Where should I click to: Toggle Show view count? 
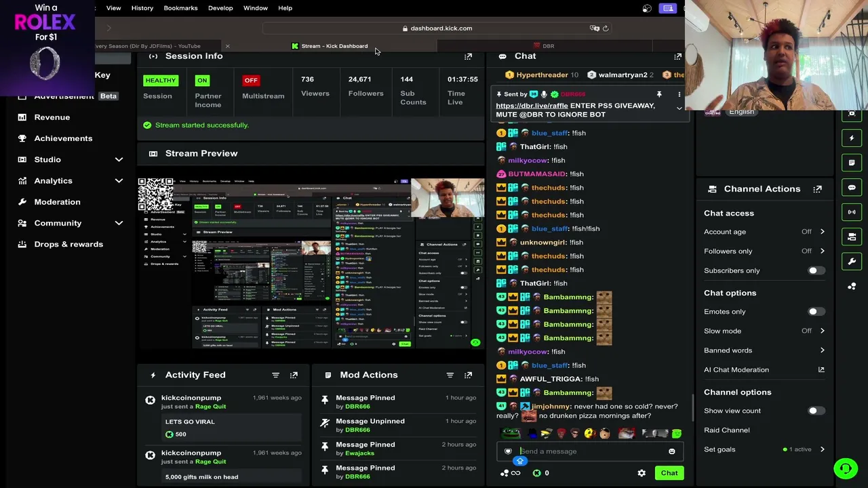pos(816,411)
